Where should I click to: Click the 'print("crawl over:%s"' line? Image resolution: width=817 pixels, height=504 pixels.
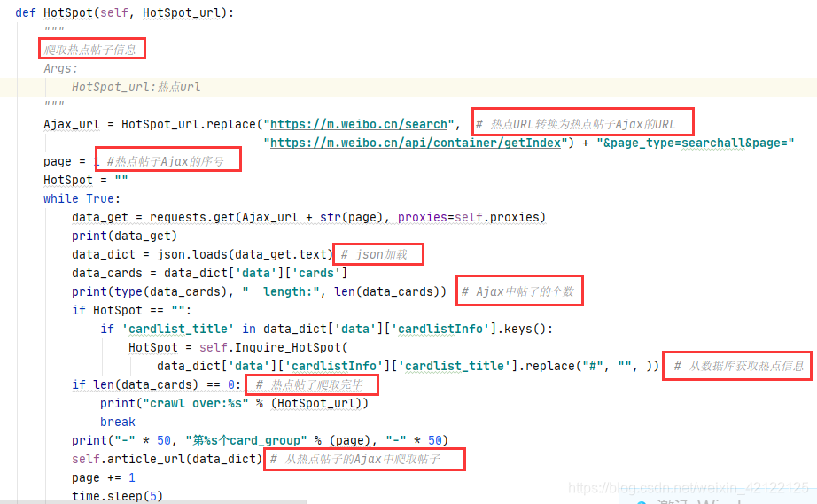[234, 404]
